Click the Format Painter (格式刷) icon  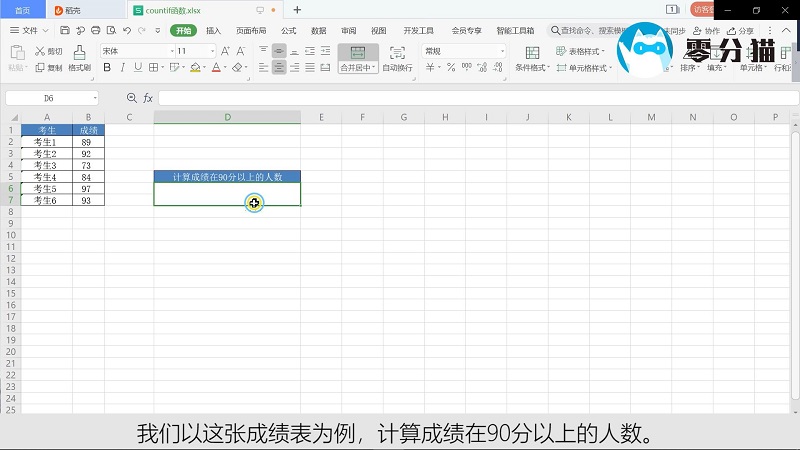pyautogui.click(x=79, y=59)
